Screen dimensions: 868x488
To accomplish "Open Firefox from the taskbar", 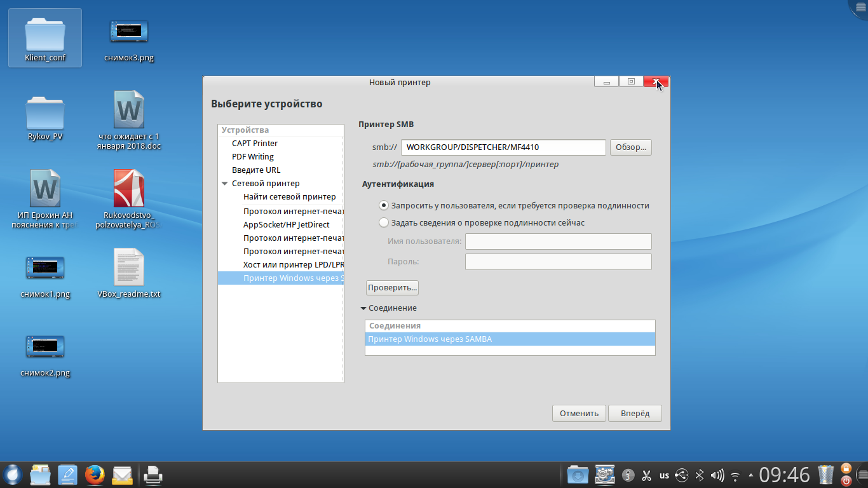I will click(x=95, y=475).
